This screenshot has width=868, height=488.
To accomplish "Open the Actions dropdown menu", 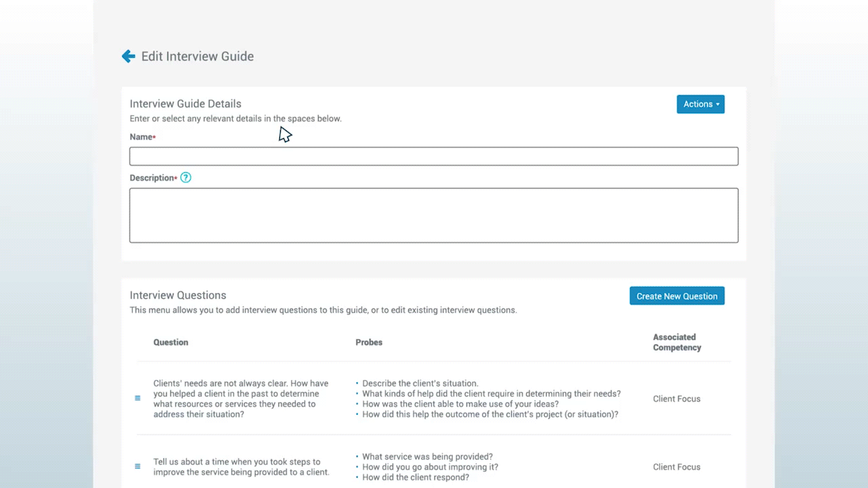I will (701, 104).
